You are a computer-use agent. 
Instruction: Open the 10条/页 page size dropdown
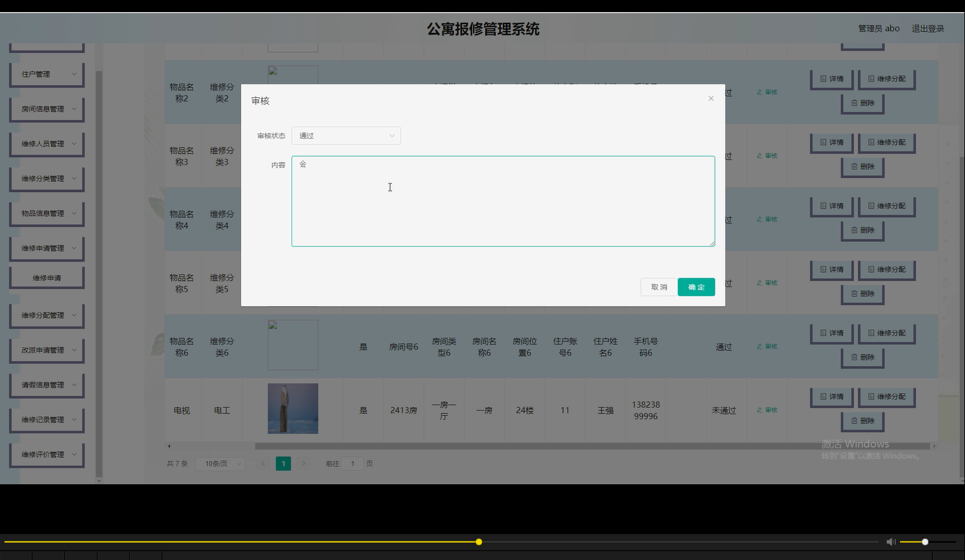click(220, 463)
